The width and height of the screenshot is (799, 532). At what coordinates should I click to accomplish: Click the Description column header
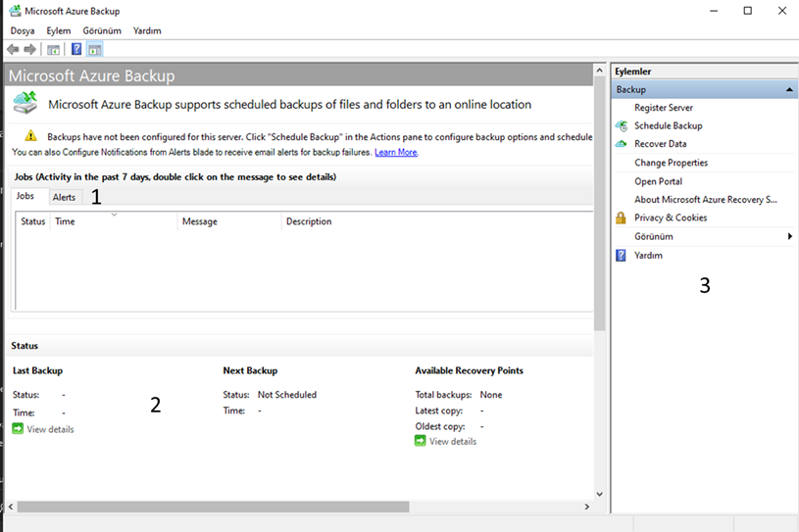309,221
